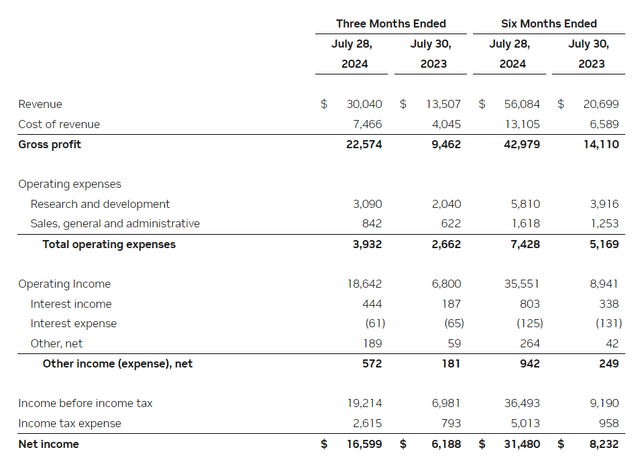Click the Gross profit row label
This screenshot has height=458, width=640.
pos(49,144)
